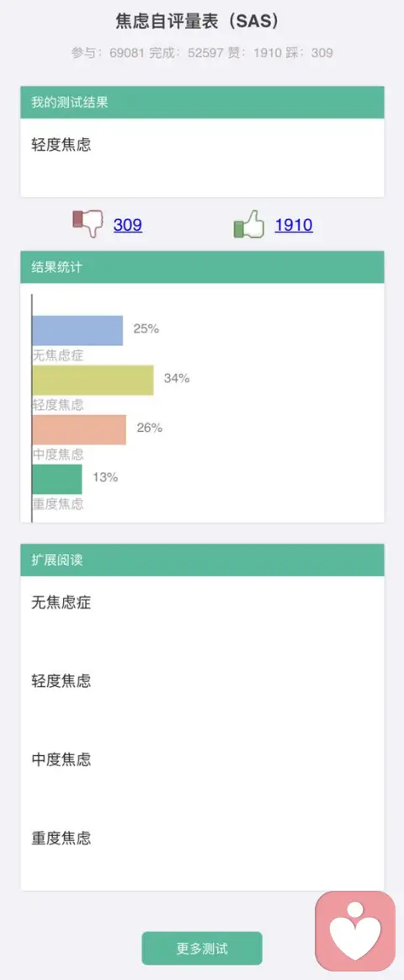Expand 轻度焦虑 in extended reading
This screenshot has height=980, width=404.
[x=61, y=680]
